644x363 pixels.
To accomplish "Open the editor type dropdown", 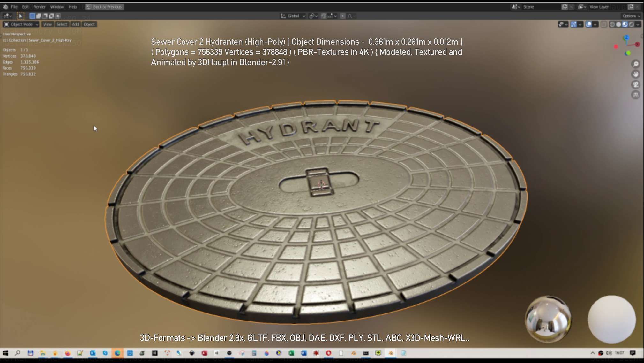I will click(x=7, y=16).
